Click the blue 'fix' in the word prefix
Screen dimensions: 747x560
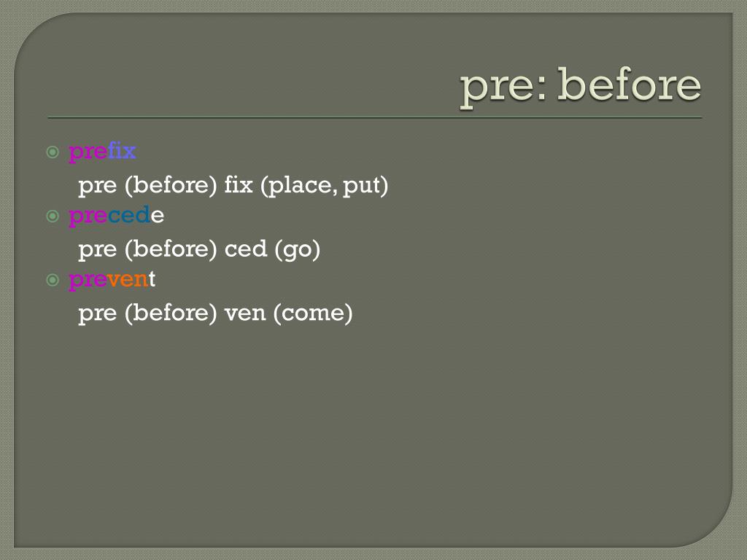tap(122, 151)
